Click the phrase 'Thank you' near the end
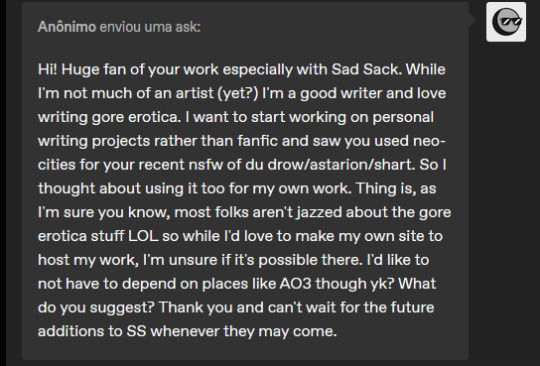The image size is (540, 366). coord(195,307)
